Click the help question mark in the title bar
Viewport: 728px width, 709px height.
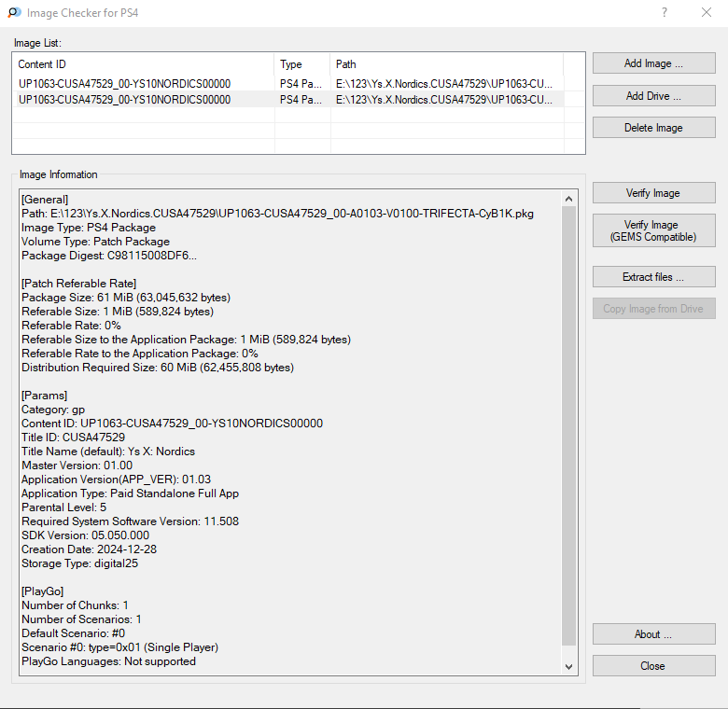point(665,12)
